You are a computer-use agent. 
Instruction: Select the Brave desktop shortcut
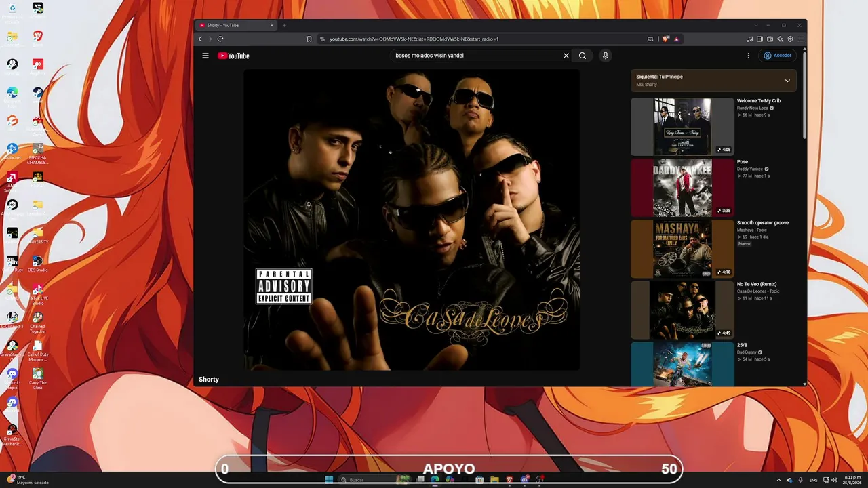(38, 39)
